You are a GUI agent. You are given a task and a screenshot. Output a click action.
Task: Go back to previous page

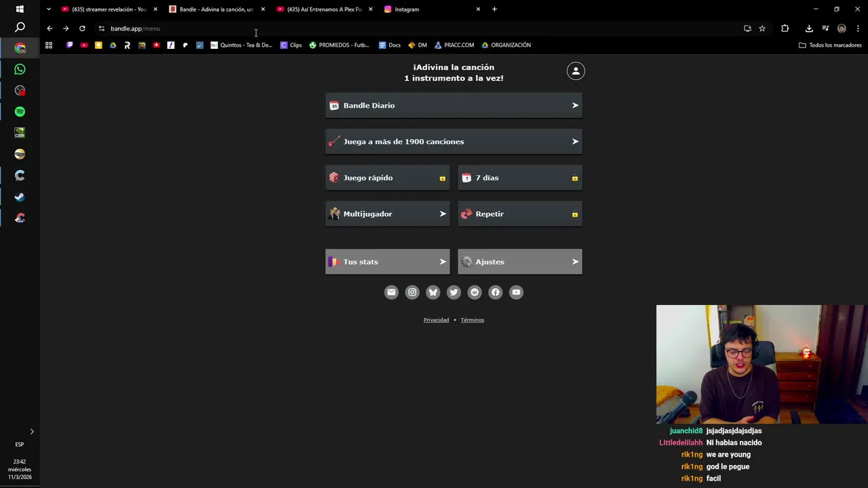pos(50,28)
